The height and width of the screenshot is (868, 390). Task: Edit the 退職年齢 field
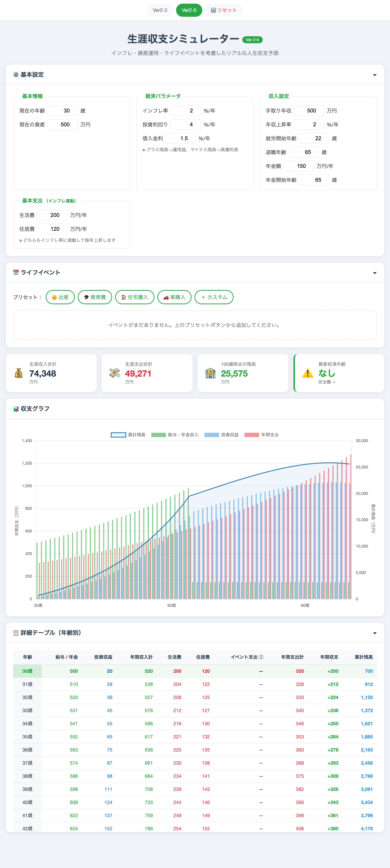(x=304, y=152)
